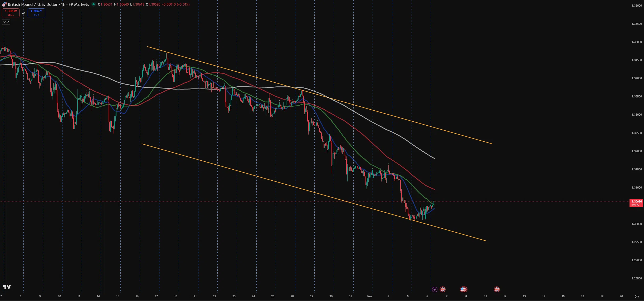
Task: Click the 0.1 spread value between Sell and Buy
Action: [x=24, y=13]
